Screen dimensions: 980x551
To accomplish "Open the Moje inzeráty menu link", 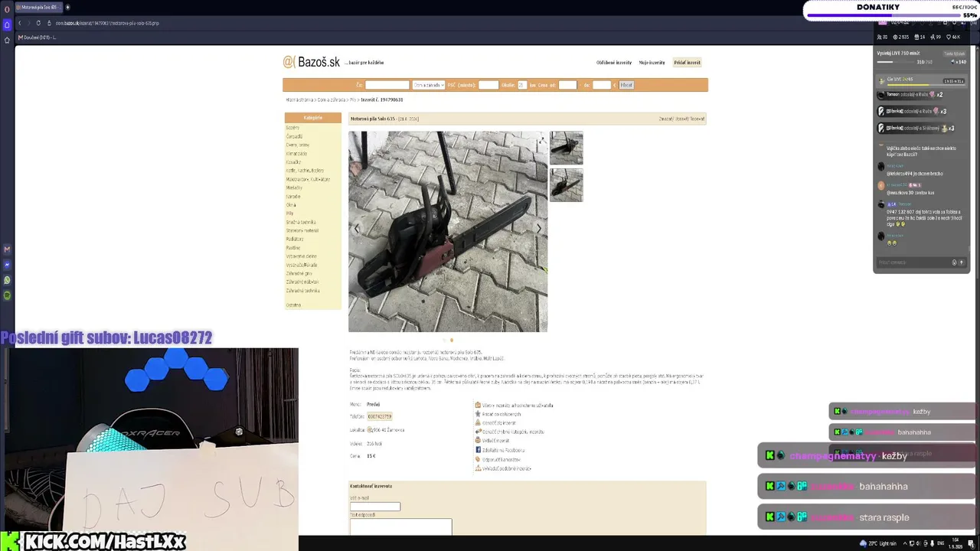I will (652, 63).
